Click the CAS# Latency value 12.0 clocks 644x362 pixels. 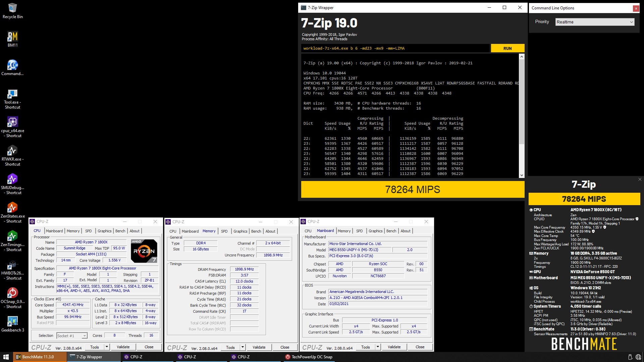coord(244,281)
